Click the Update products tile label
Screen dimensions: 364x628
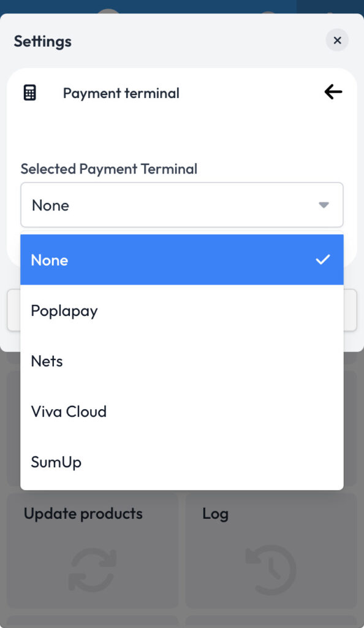[83, 514]
